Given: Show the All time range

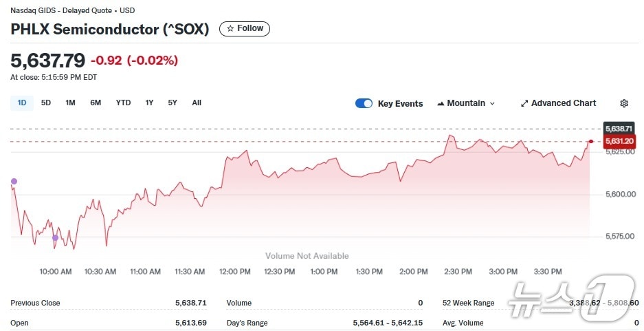Looking at the screenshot, I should [x=197, y=103].
